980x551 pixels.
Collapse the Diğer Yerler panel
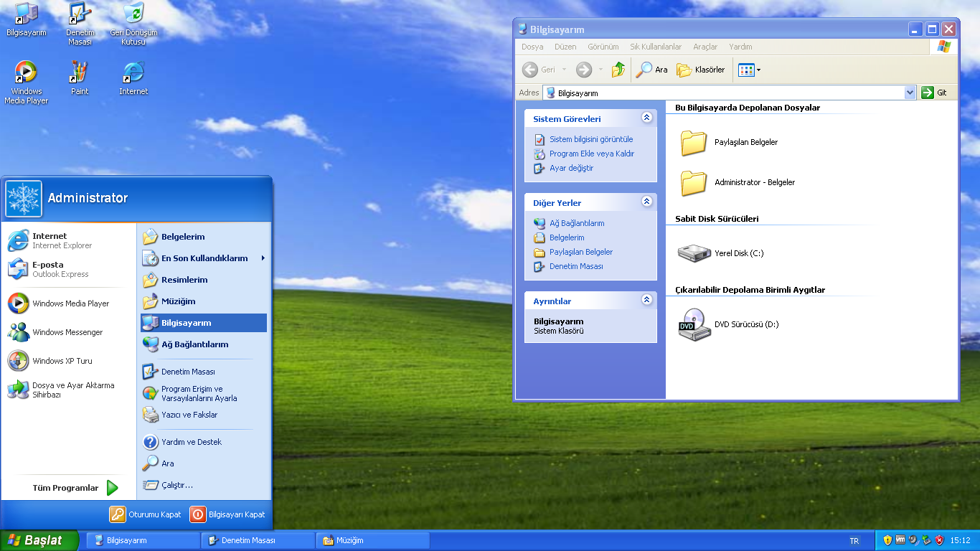pyautogui.click(x=646, y=202)
